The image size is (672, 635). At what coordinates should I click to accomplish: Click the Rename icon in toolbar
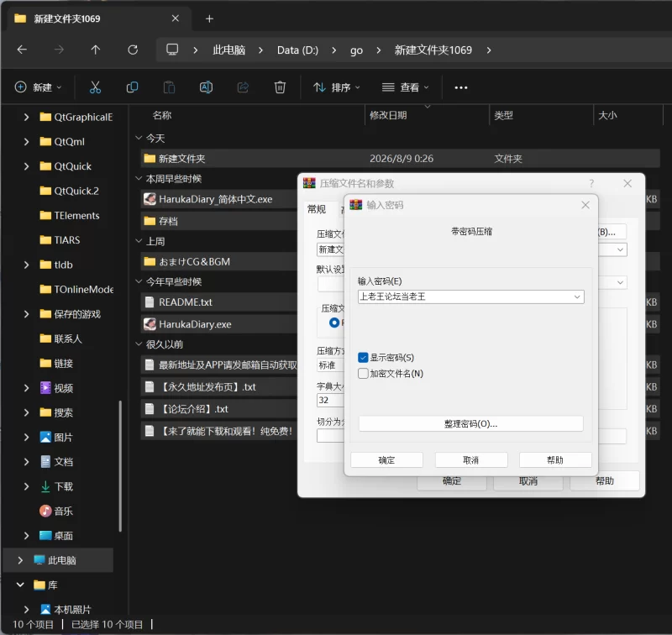[x=206, y=87]
